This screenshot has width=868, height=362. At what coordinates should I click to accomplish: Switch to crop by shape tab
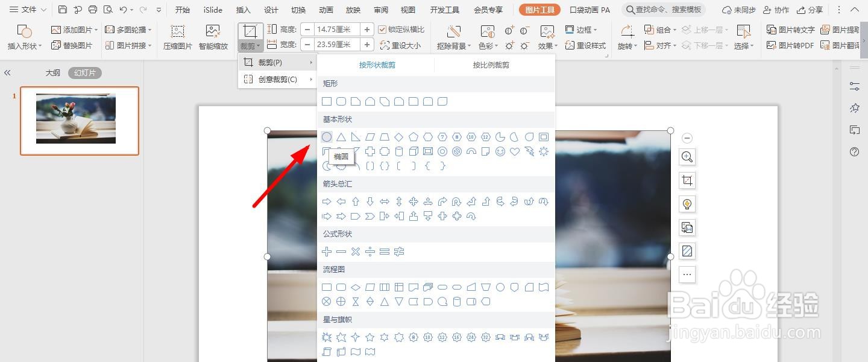tap(377, 65)
